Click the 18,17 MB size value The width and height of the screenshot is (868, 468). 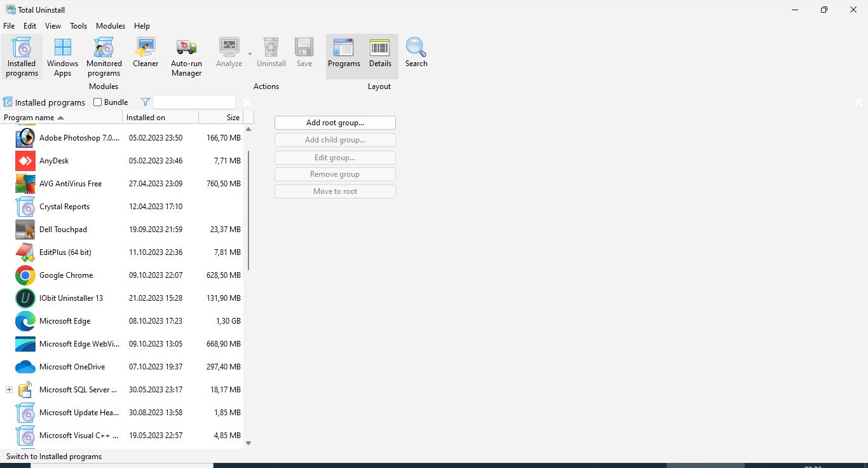click(226, 390)
